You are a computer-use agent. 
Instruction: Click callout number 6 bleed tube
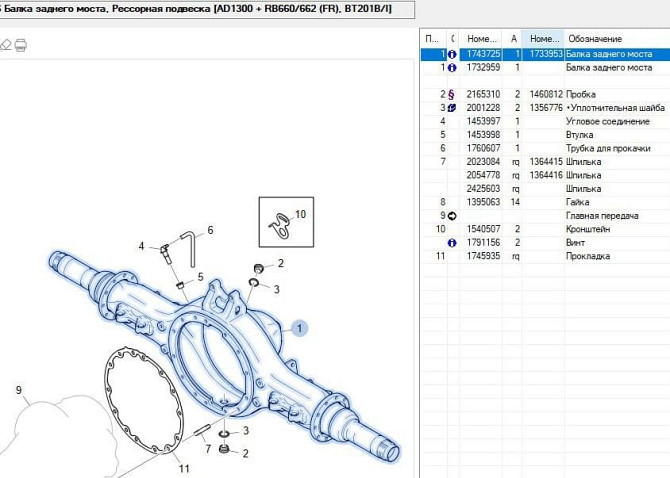click(x=210, y=230)
